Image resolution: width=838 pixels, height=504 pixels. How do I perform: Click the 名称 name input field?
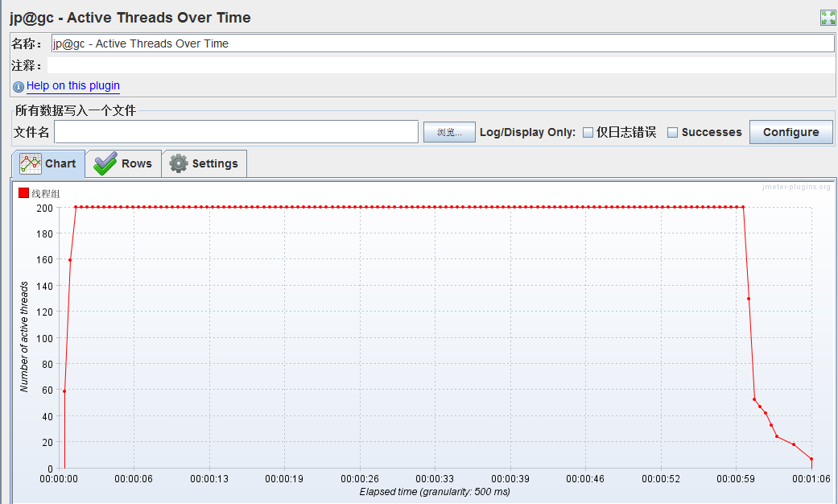443,43
